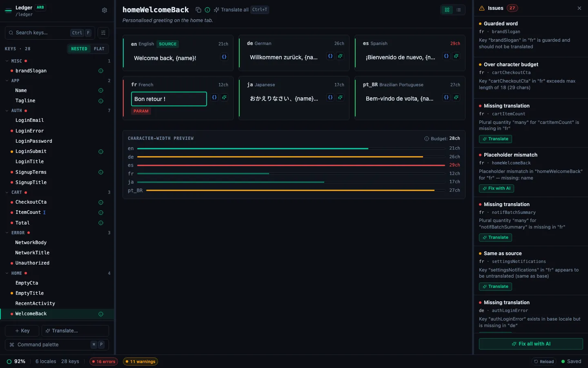Click Fix all with AI
Screen dimensions: 588x368
pyautogui.click(x=531, y=344)
